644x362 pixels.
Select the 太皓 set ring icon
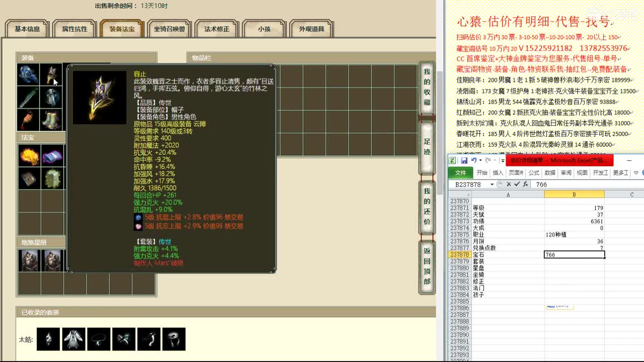pyautogui.click(x=174, y=339)
